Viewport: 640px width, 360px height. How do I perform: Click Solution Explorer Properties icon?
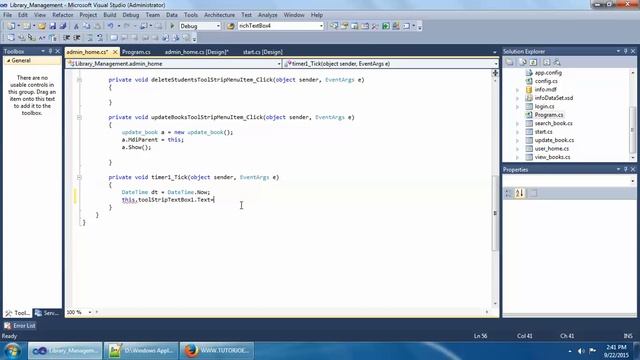[510, 62]
